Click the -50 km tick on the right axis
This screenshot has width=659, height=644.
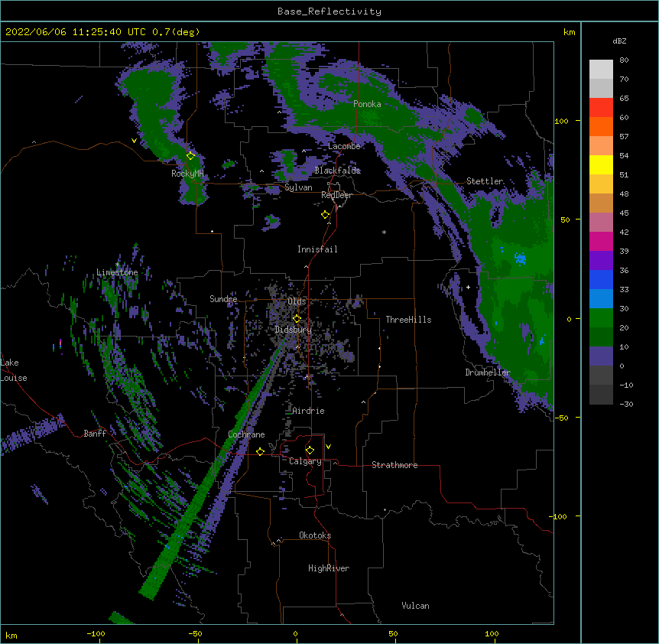[x=561, y=418]
